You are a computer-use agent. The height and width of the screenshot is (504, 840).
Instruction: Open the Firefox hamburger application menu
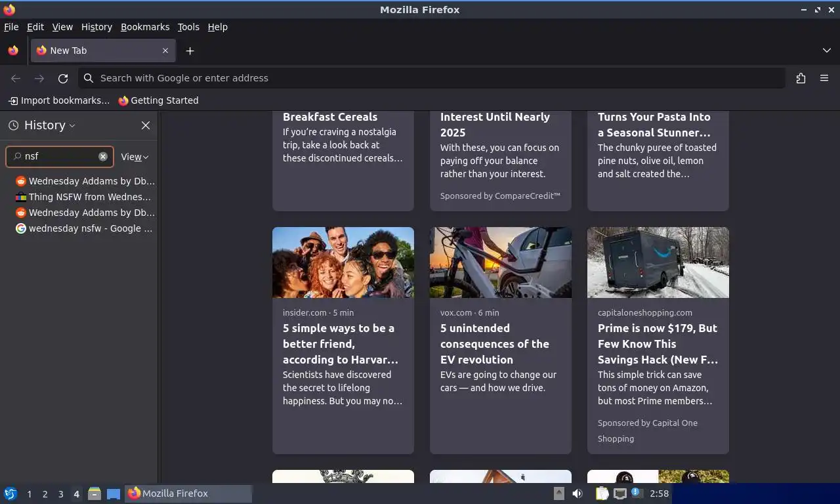(x=824, y=78)
